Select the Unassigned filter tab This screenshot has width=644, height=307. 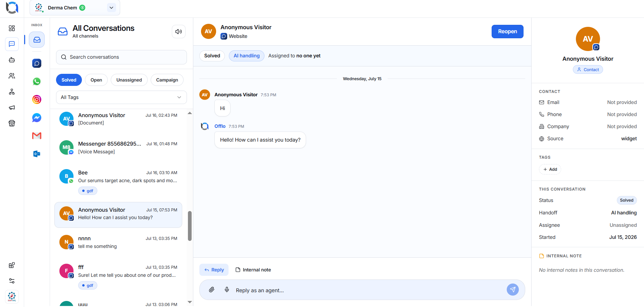click(129, 80)
